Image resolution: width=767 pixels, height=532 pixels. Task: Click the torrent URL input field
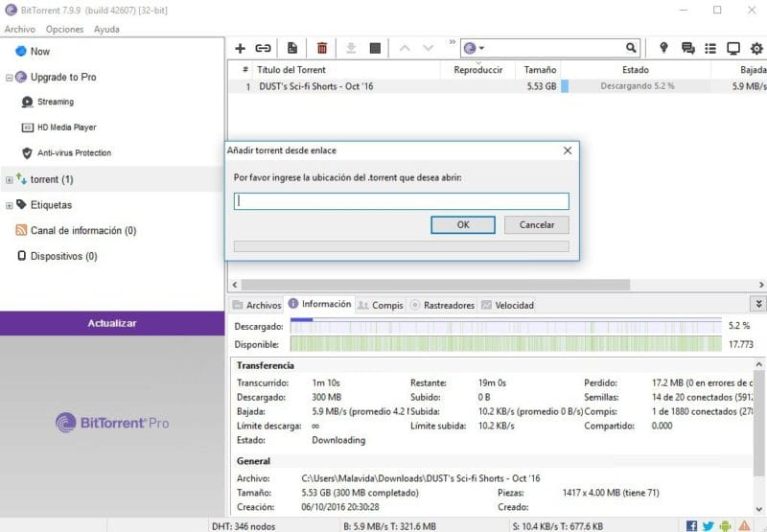402,201
